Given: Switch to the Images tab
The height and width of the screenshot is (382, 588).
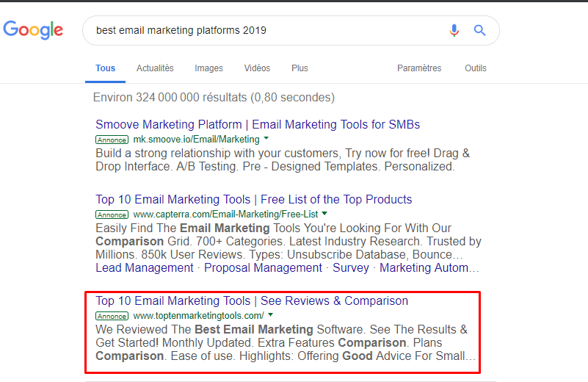Looking at the screenshot, I should pyautogui.click(x=209, y=68).
